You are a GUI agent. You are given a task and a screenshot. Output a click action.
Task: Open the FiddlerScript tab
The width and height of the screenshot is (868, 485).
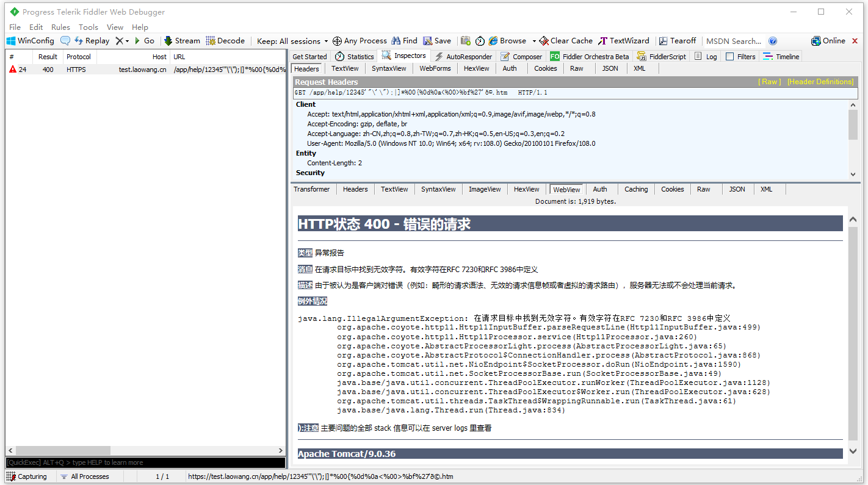click(662, 57)
